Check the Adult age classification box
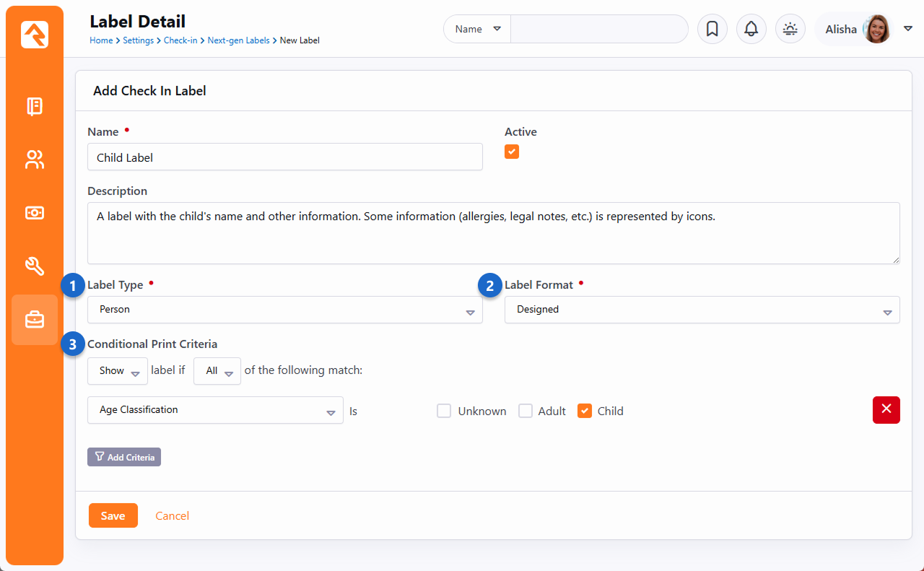 pyautogui.click(x=526, y=411)
